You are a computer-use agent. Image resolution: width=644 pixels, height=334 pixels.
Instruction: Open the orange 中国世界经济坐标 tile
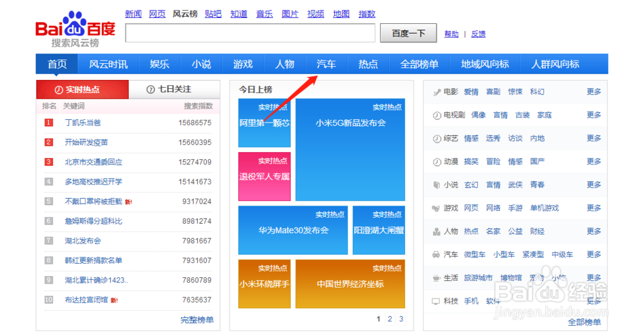tap(350, 284)
